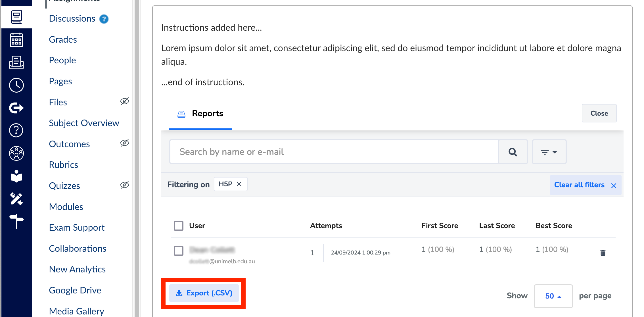Delete the attempt row with trash icon
This screenshot has height=317, width=644.
[603, 253]
